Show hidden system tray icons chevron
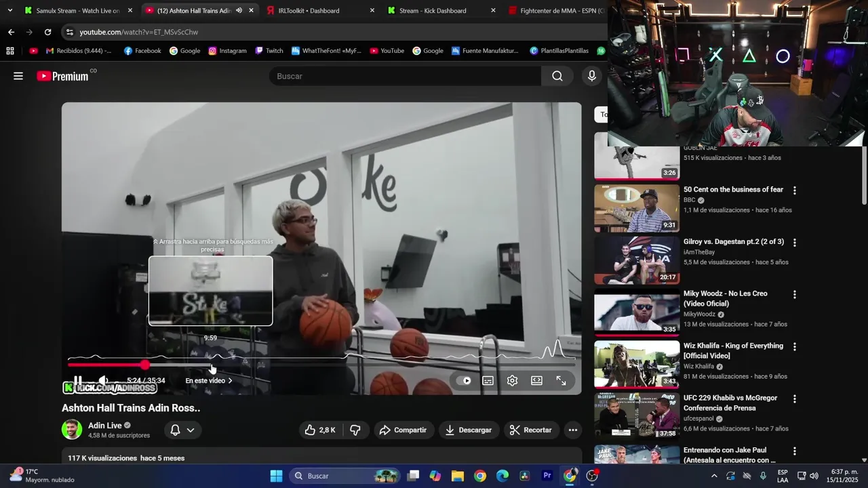 714,476
